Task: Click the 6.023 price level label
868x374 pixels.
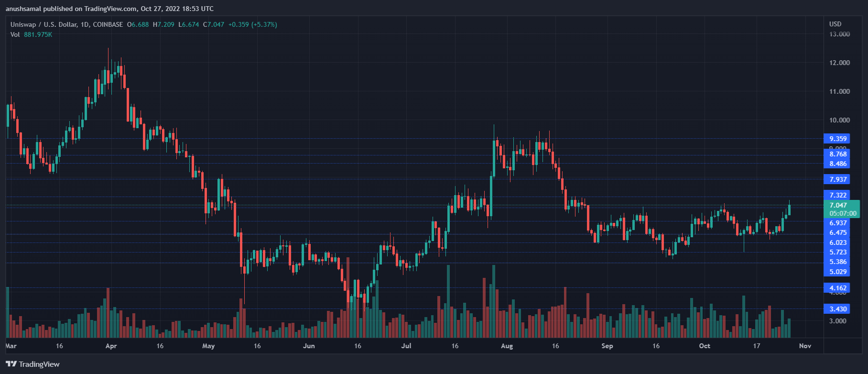Action: pyautogui.click(x=836, y=242)
